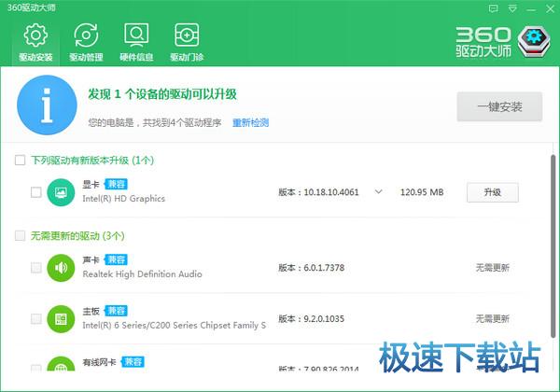560x392 pixels.
Task: Click the 发现 1 个设备的驱动可以升级 heading
Action: pos(162,94)
